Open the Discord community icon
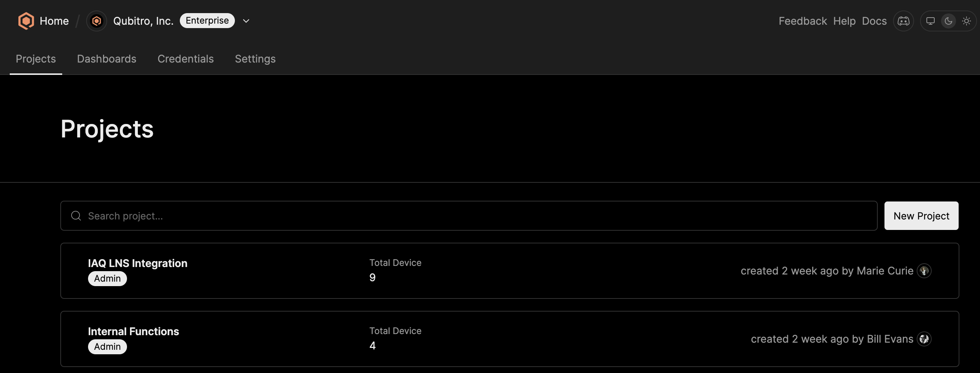The width and height of the screenshot is (980, 373). 904,21
